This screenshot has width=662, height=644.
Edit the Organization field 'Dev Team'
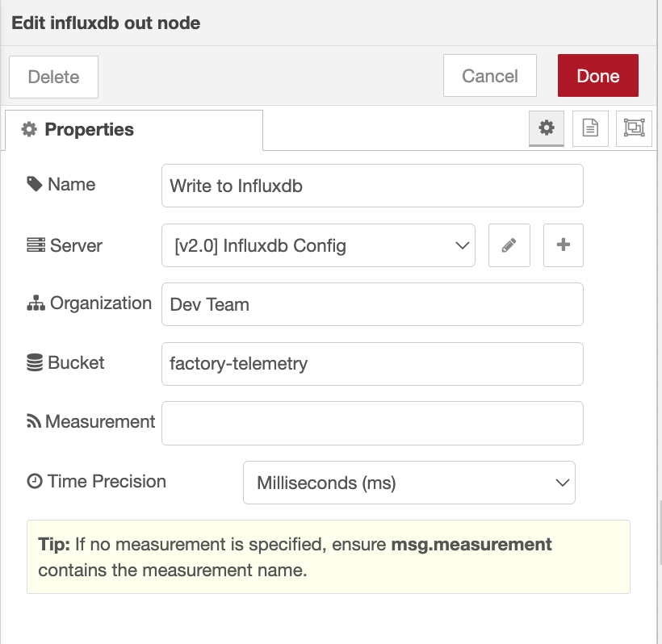point(372,304)
